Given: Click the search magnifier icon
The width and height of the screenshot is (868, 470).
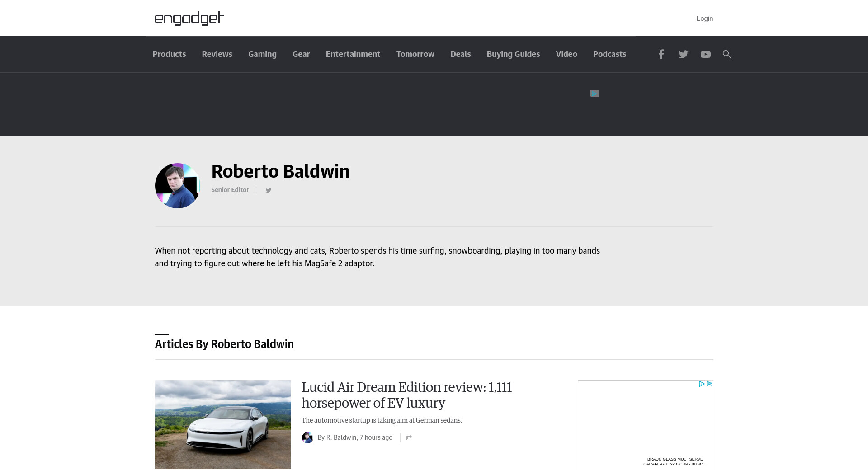Looking at the screenshot, I should (726, 54).
